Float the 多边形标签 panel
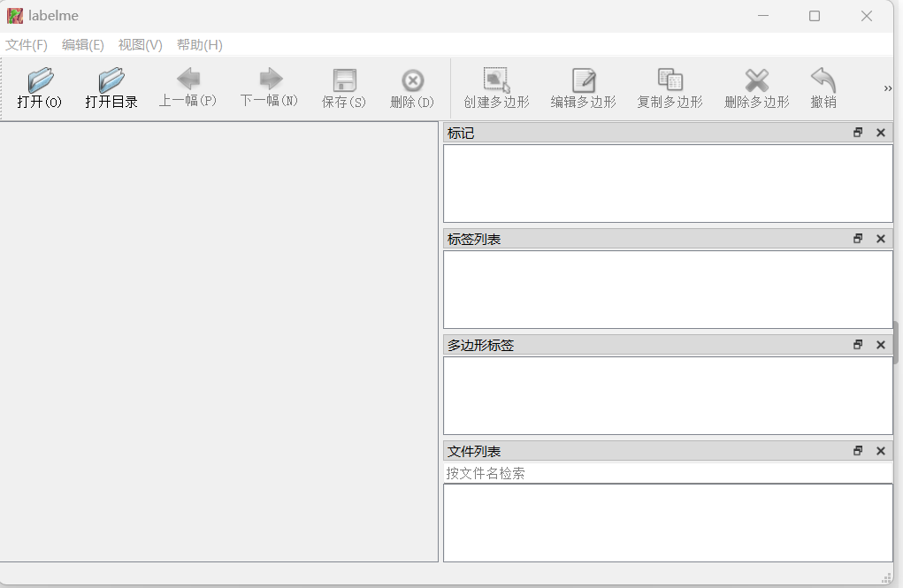Viewport: 903px width, 588px height. click(x=858, y=344)
